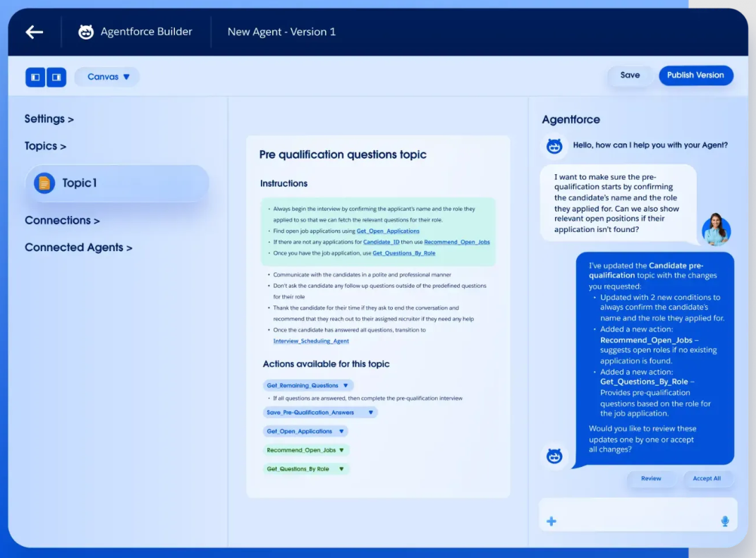Viewport: 756px width, 558px height.
Task: Open the Canvas dropdown
Action: [107, 77]
